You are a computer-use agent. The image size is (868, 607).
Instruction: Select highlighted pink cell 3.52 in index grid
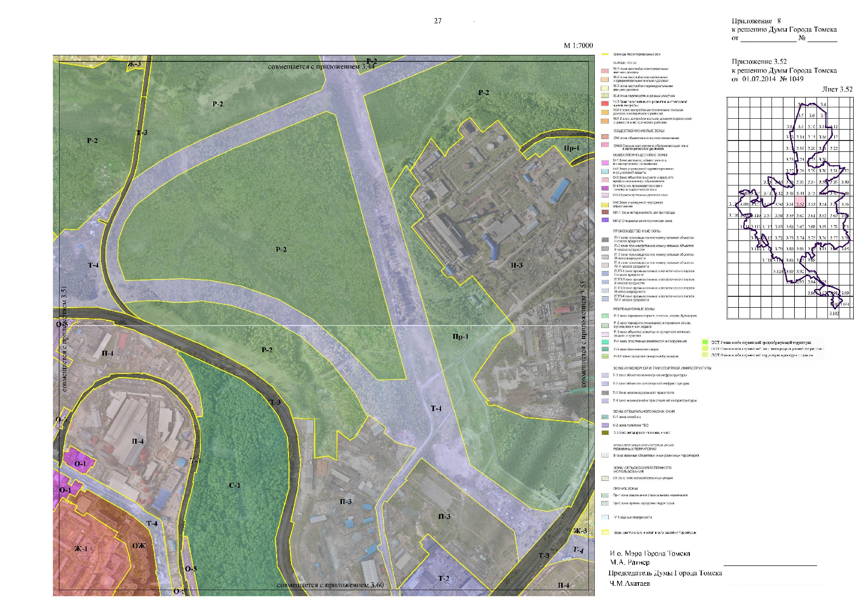(800, 204)
